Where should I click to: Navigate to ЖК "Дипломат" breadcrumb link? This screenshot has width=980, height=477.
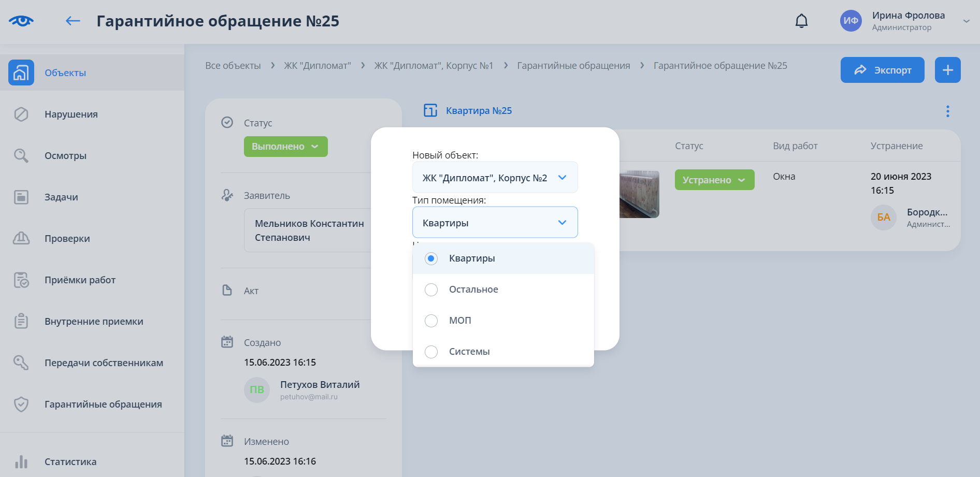317,66
